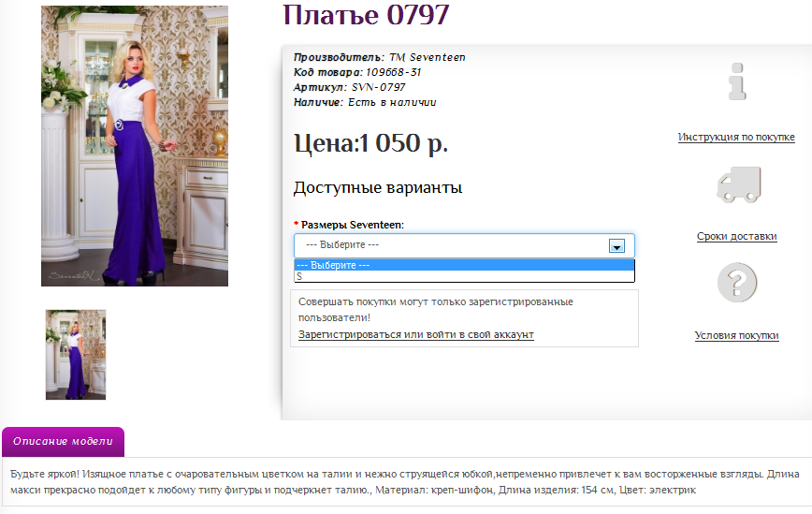
Task: Click the product code 109668-31
Action: (394, 72)
